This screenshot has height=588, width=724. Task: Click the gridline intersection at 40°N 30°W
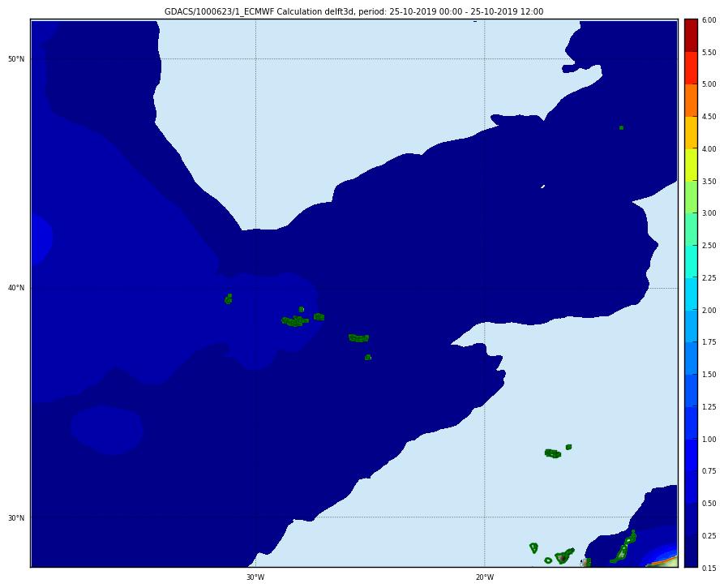255,288
